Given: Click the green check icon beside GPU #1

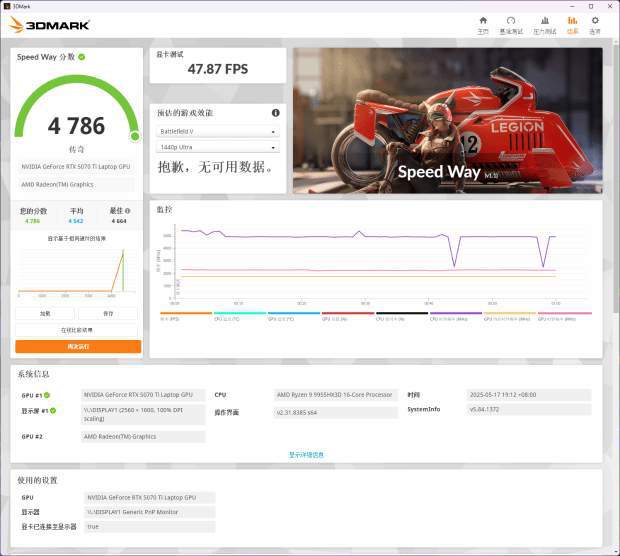Looking at the screenshot, I should [47, 395].
